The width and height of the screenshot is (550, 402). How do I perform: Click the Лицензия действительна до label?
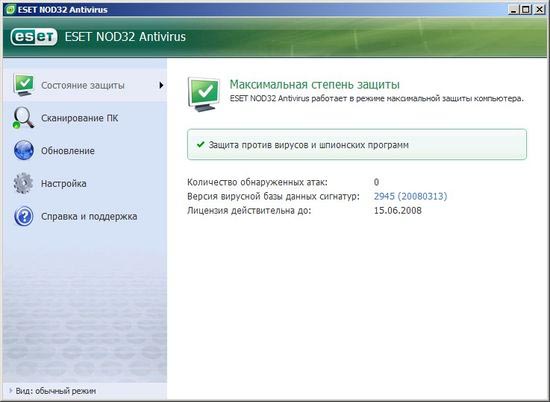[x=249, y=210]
